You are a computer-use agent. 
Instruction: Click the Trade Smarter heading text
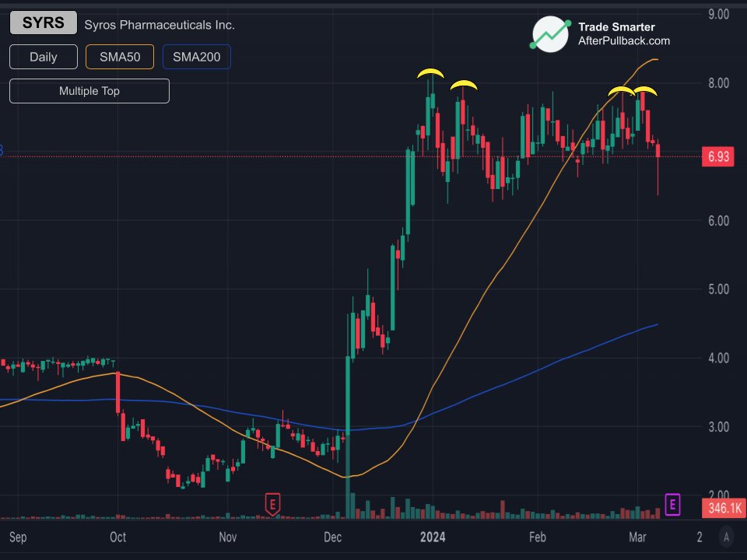click(x=616, y=27)
